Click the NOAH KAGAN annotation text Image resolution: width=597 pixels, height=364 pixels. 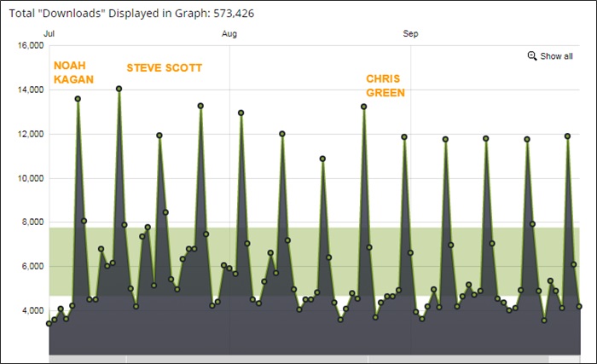click(73, 72)
